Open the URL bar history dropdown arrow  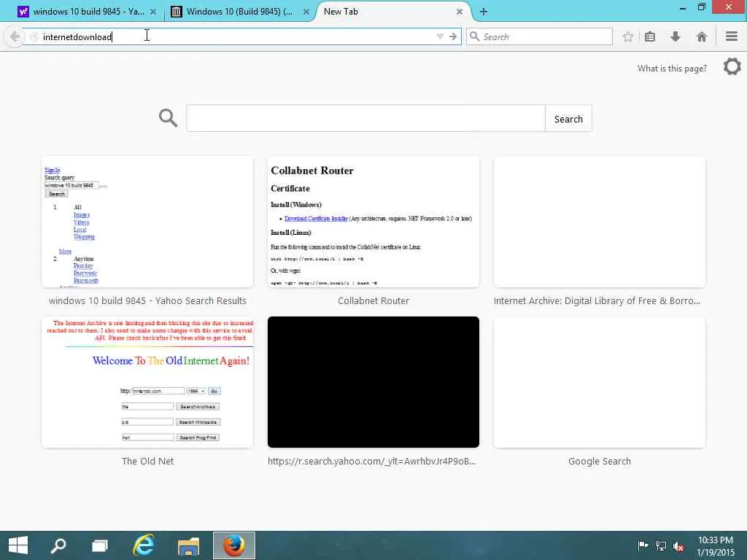(440, 36)
